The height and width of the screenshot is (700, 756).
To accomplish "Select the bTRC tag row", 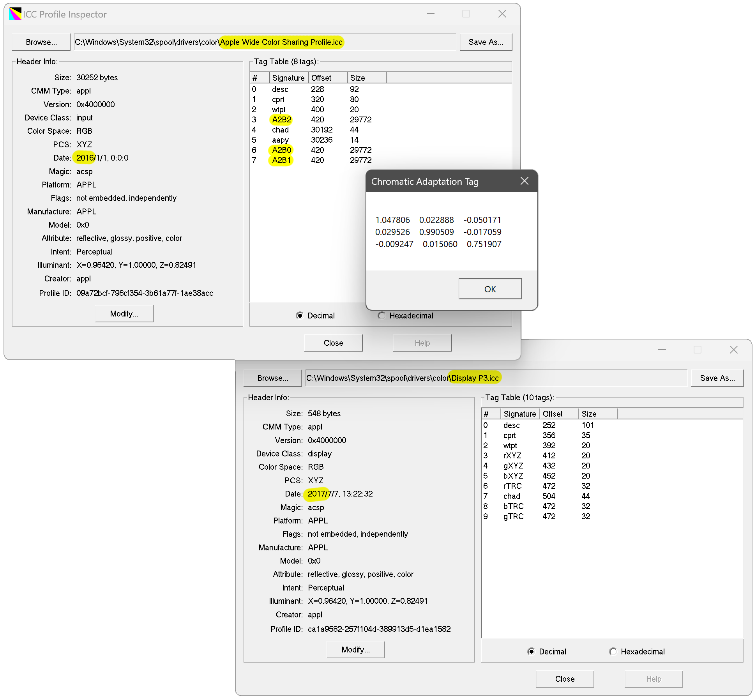I will point(612,506).
